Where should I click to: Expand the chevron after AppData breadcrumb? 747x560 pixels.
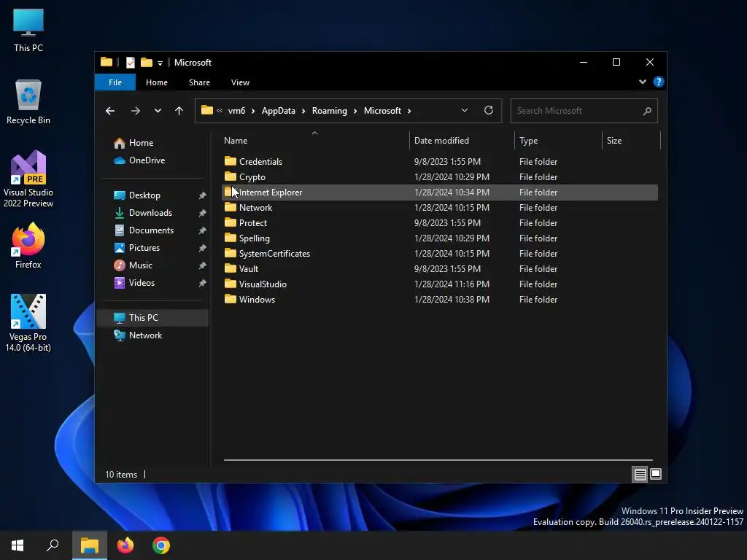pos(303,111)
